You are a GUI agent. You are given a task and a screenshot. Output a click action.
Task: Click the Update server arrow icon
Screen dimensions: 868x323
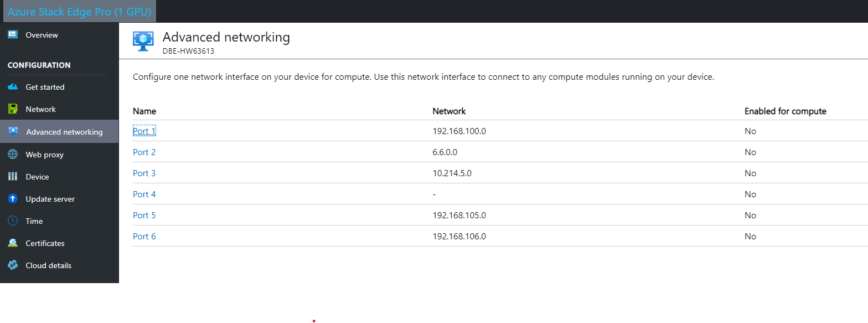(x=12, y=198)
